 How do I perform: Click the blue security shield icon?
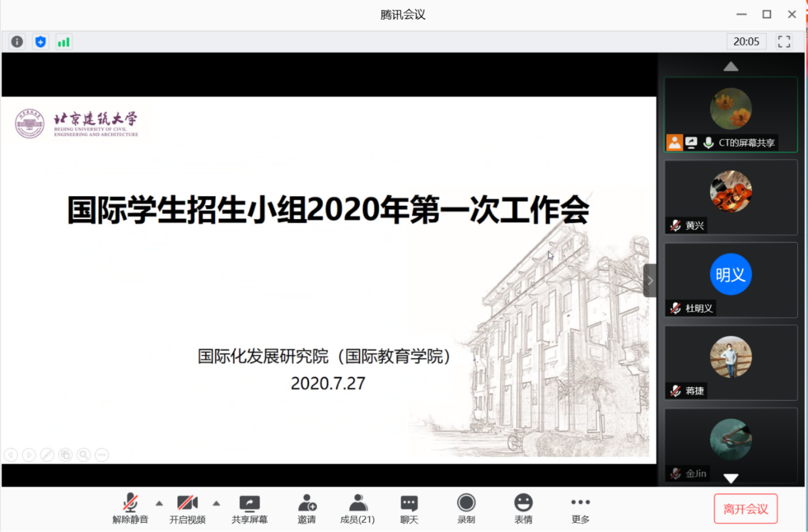[x=41, y=42]
